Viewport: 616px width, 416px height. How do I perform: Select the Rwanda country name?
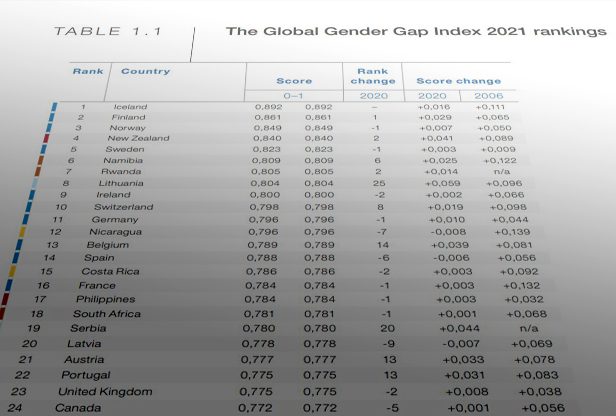(121, 172)
